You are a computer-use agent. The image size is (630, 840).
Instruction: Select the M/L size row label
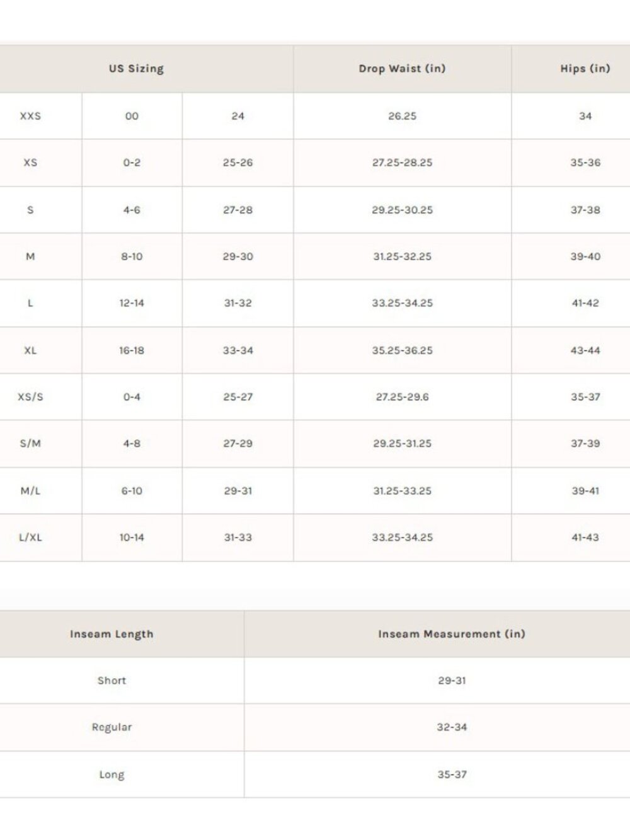pyautogui.click(x=30, y=491)
